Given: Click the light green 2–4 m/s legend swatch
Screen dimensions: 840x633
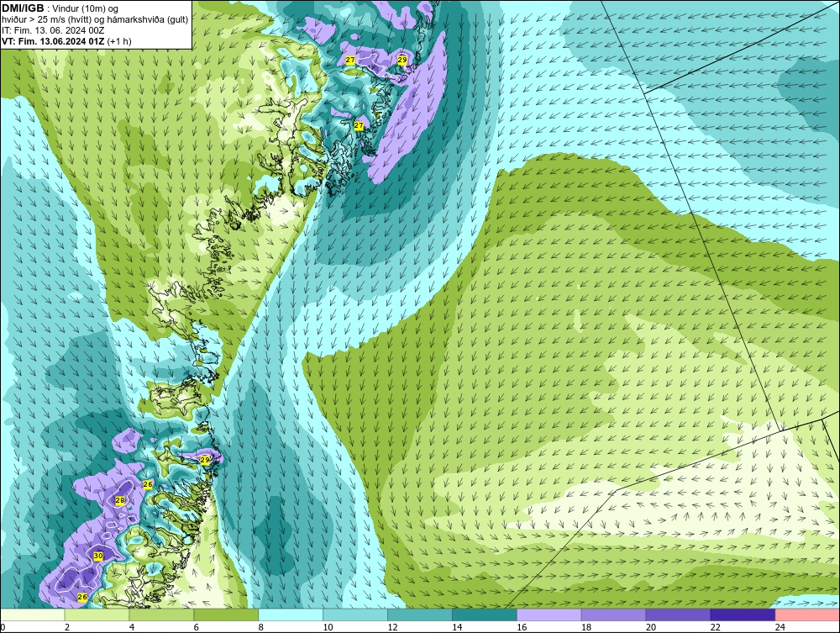Looking at the screenshot, I should 97,615.
